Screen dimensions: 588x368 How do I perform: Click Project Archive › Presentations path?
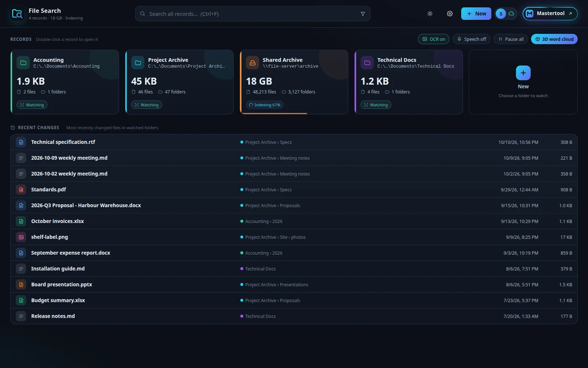point(277,284)
